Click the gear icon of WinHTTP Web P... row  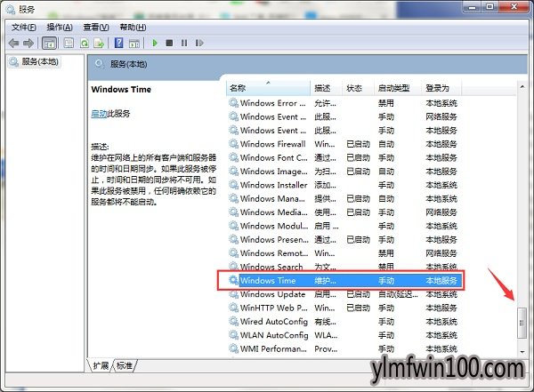click(x=233, y=308)
